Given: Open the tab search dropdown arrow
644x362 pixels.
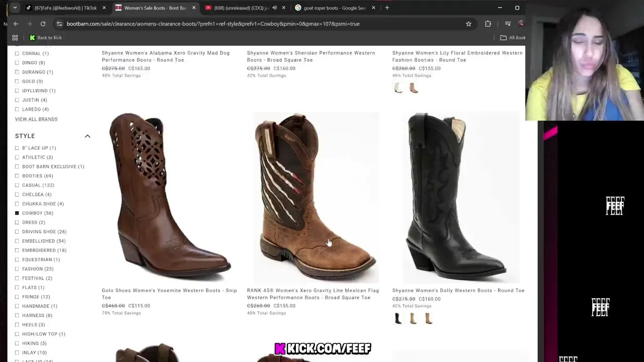Looking at the screenshot, I should coord(15,8).
